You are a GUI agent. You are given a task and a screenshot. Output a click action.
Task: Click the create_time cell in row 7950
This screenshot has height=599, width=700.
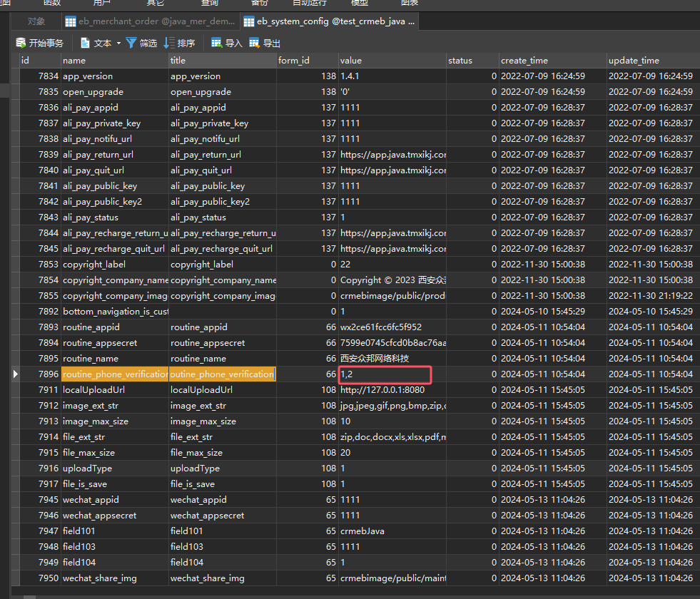553,578
